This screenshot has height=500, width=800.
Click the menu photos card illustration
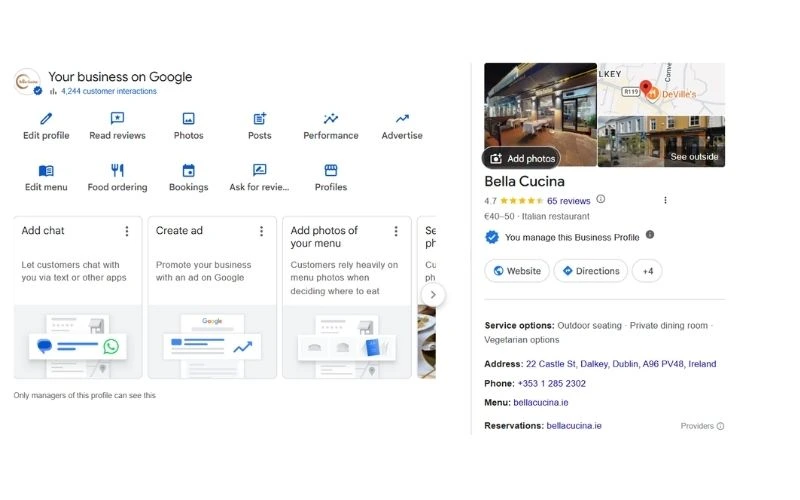347,342
